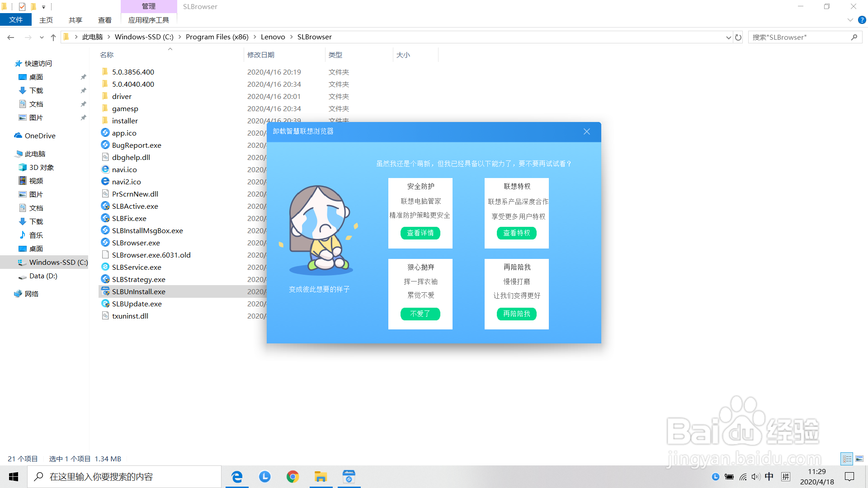The image size is (868, 488).
Task: Toggle the 中 input method indicator
Action: coord(769,477)
